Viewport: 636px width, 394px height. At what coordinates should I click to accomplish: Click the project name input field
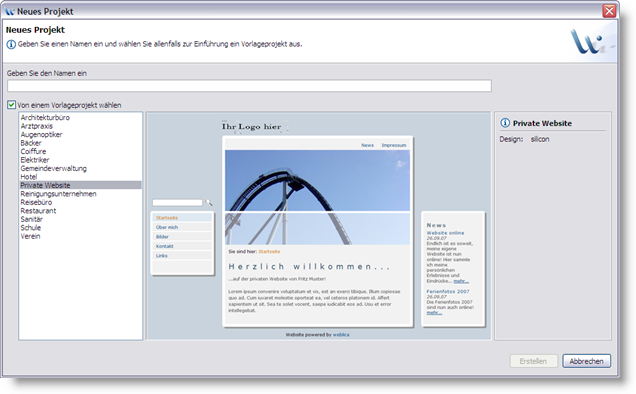[x=249, y=86]
